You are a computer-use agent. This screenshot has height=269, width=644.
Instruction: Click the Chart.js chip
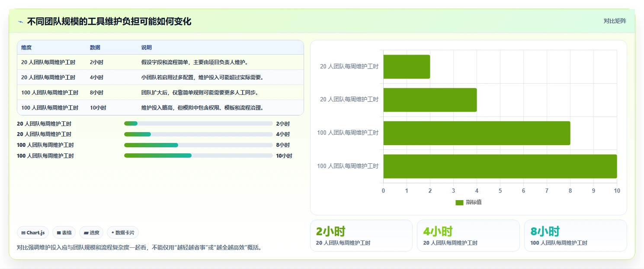[x=33, y=233]
